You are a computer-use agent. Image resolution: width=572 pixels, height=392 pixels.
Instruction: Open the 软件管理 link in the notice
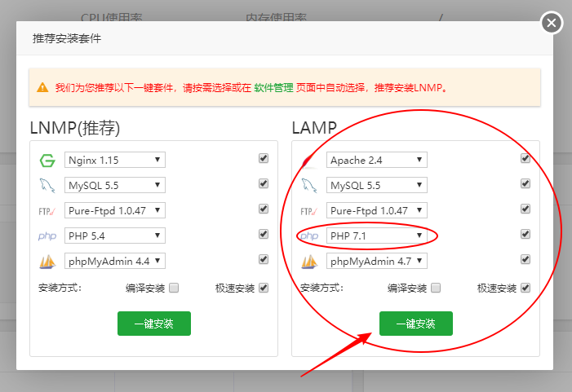(273, 88)
